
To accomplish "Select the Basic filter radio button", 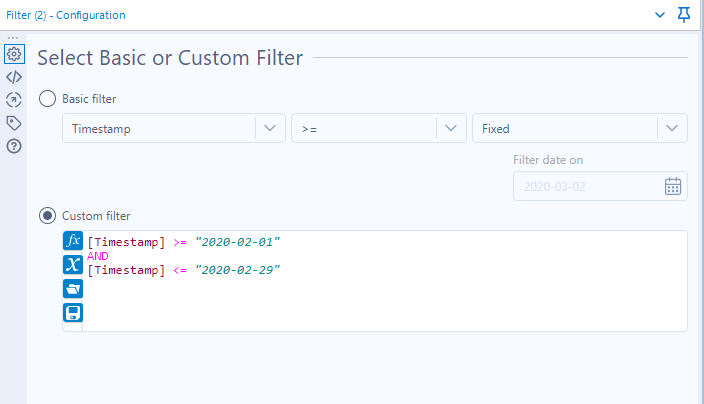I will (47, 98).
